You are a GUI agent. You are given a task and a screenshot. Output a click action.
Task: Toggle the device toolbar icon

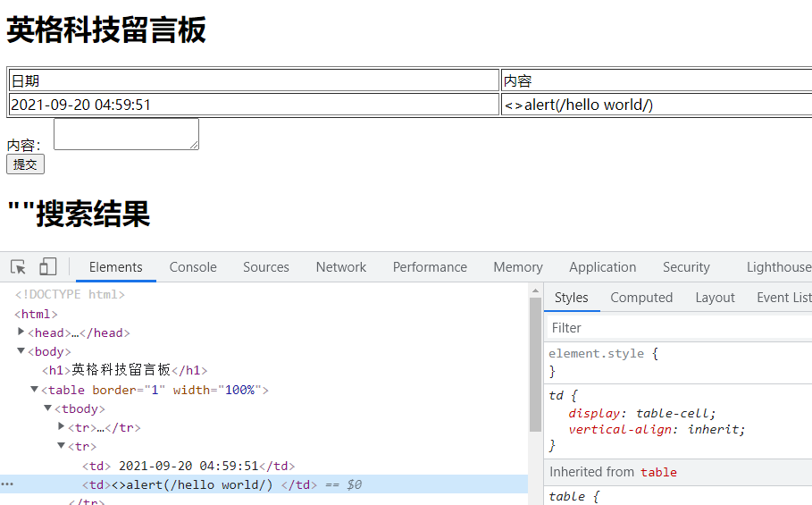tap(47, 267)
